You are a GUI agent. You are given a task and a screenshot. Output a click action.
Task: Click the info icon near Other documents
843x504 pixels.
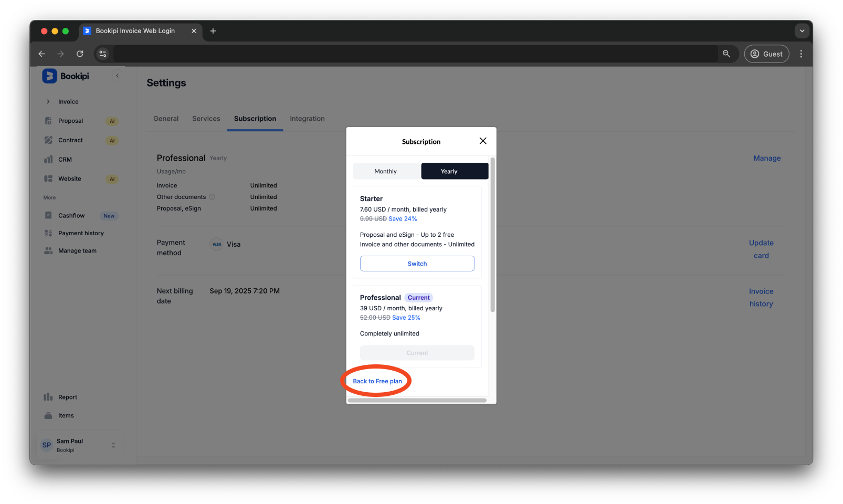click(212, 197)
